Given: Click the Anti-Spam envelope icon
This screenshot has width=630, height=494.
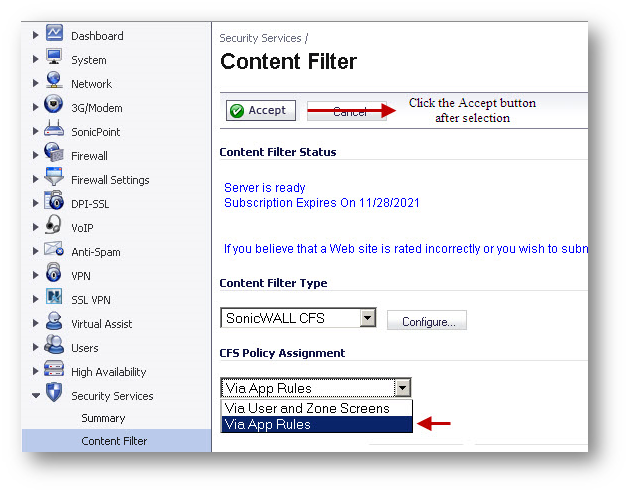Looking at the screenshot, I should pyautogui.click(x=54, y=252).
